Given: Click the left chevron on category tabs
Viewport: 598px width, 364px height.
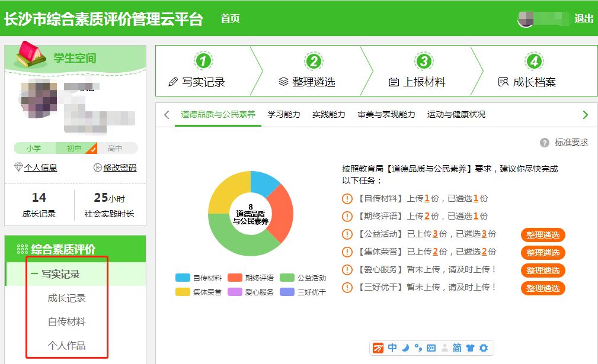Looking at the screenshot, I should coord(167,115).
